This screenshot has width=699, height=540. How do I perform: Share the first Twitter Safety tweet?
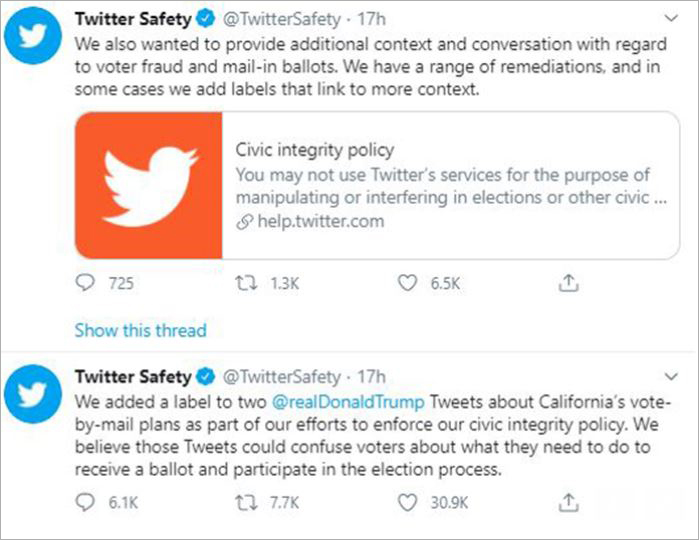568,283
